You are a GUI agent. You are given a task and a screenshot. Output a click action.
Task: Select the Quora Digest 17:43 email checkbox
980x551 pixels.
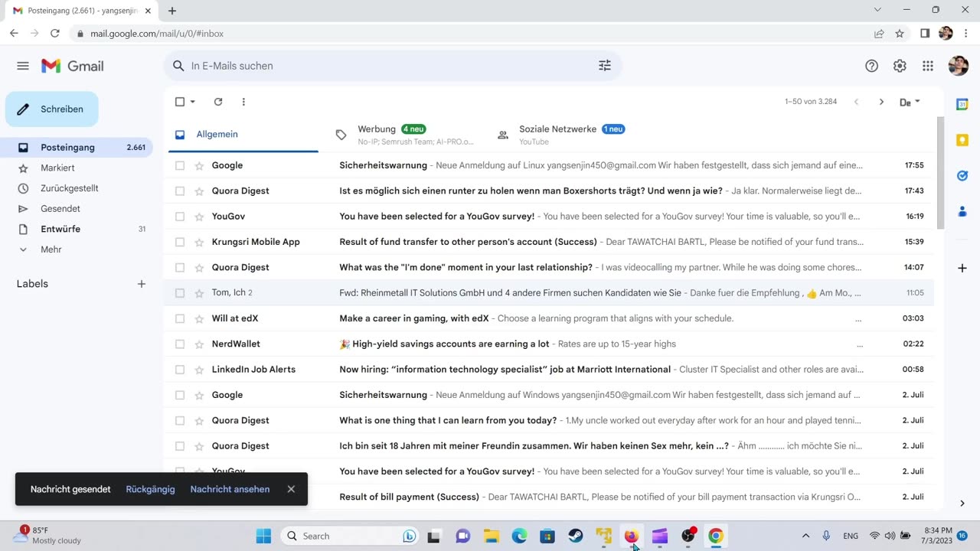pyautogui.click(x=180, y=191)
